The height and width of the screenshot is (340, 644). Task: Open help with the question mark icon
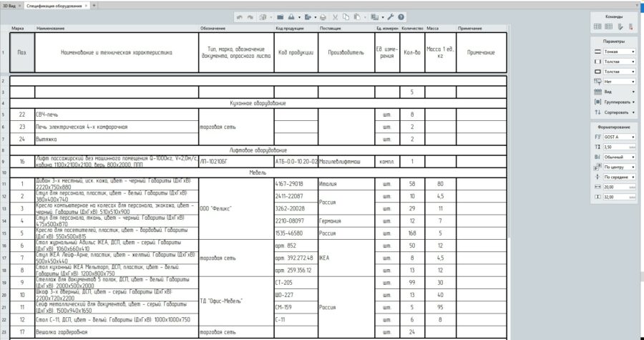click(401, 17)
